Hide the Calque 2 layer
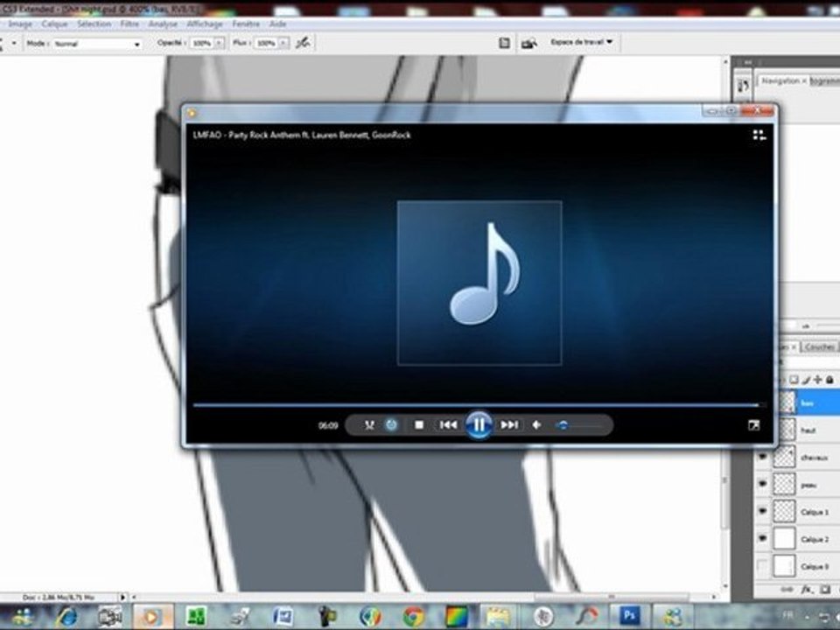The width and height of the screenshot is (840, 630). pos(762,538)
